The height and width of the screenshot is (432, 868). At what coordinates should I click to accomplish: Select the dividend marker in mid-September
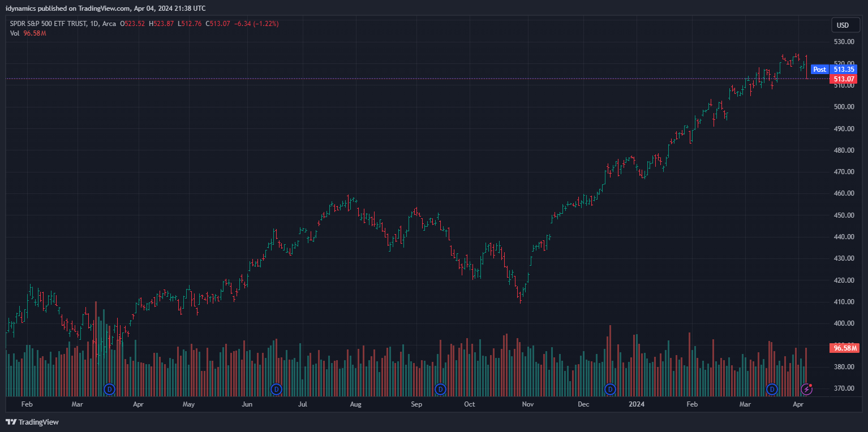[440, 389]
